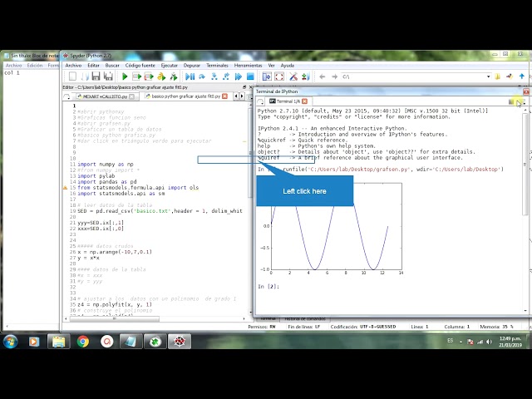Click the Open file icon in toolbar
Image resolution: width=532 pixels, height=399 pixels.
point(85,76)
